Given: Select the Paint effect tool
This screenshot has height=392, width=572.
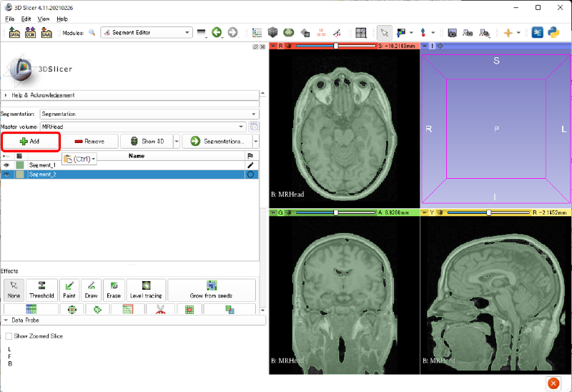Looking at the screenshot, I should (69, 289).
